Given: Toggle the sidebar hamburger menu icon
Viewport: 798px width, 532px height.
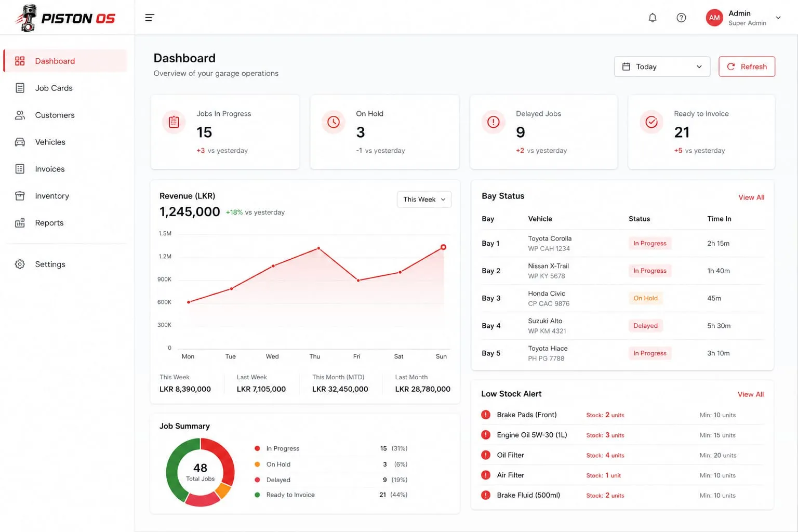Looking at the screenshot, I should (x=150, y=18).
